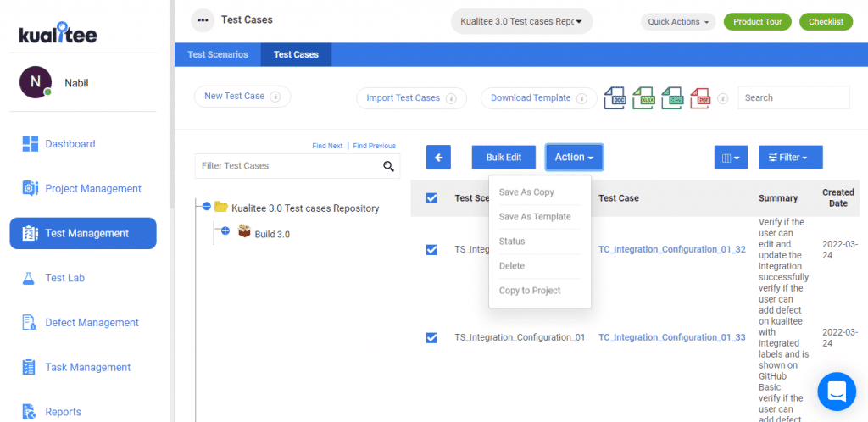The image size is (868, 422).
Task: Select the Test Cases tab
Action: click(296, 55)
